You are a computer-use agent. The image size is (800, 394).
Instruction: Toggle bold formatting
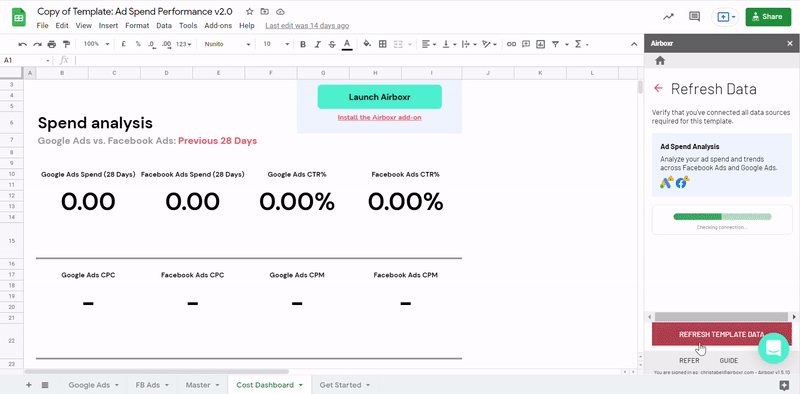303,44
